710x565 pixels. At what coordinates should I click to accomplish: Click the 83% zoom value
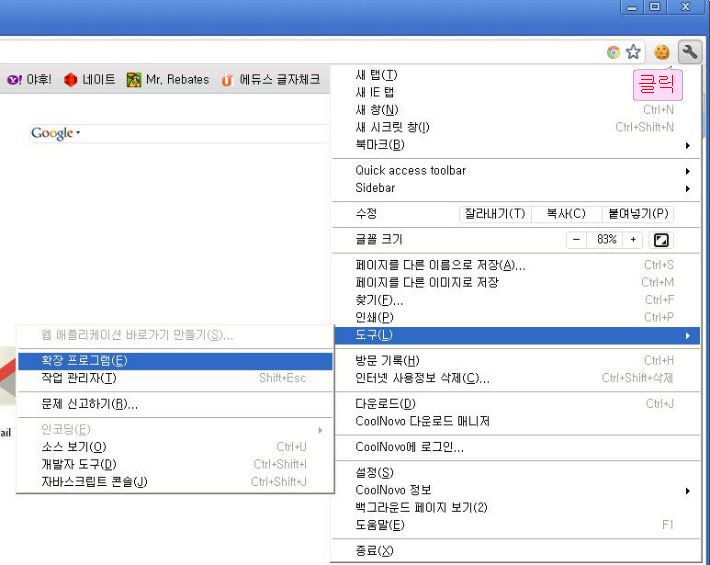click(x=605, y=239)
